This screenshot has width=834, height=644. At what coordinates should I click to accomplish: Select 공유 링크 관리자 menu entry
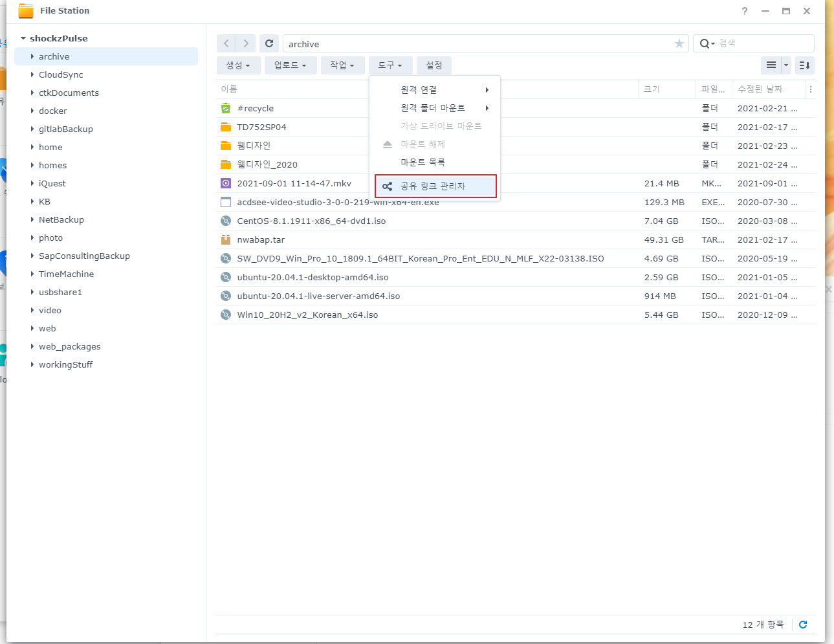[433, 186]
